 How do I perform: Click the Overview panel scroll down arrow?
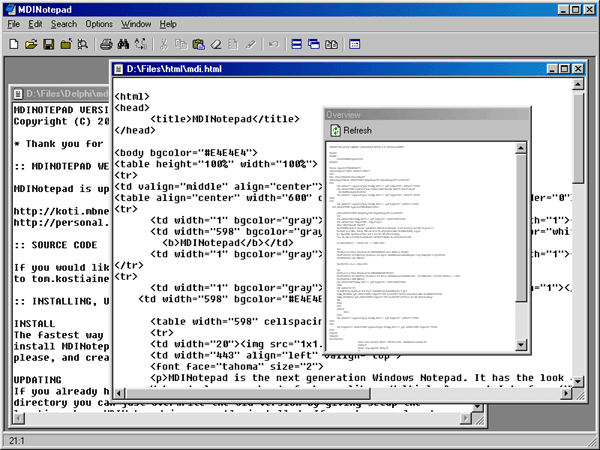(521, 345)
